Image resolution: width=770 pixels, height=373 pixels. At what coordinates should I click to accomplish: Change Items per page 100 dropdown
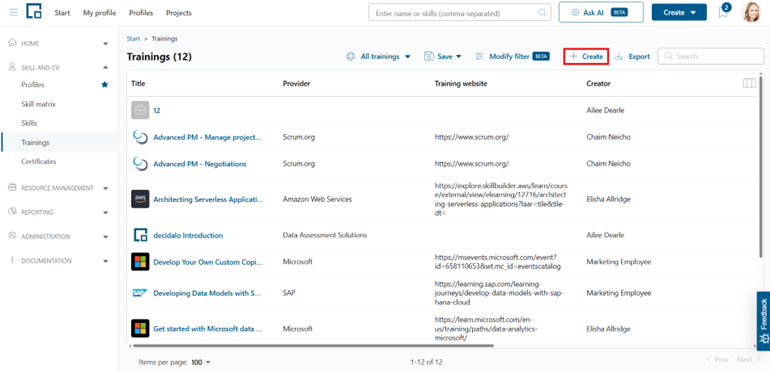click(x=201, y=362)
